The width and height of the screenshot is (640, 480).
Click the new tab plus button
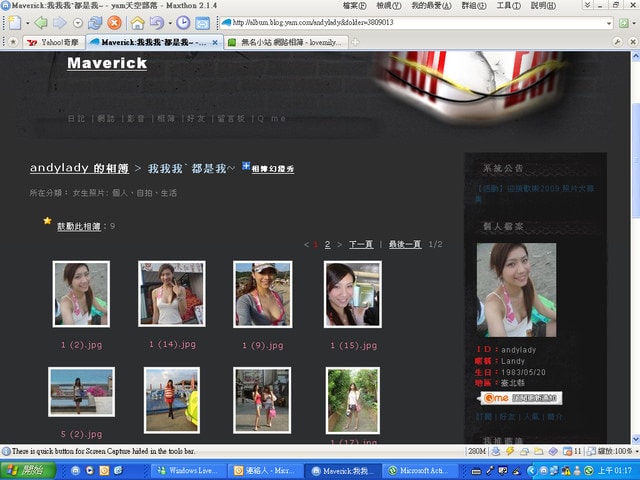(x=355, y=42)
